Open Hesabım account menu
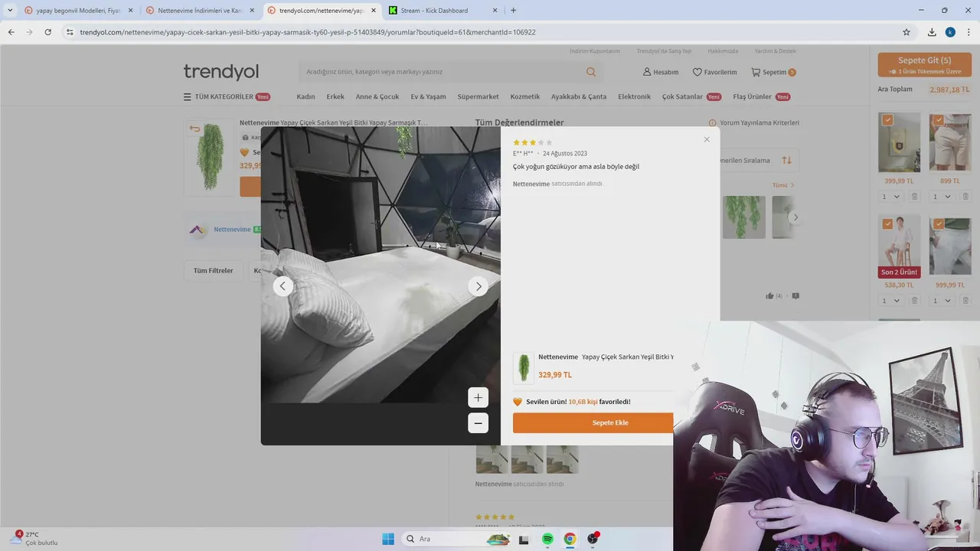This screenshot has height=551, width=980. [x=661, y=72]
